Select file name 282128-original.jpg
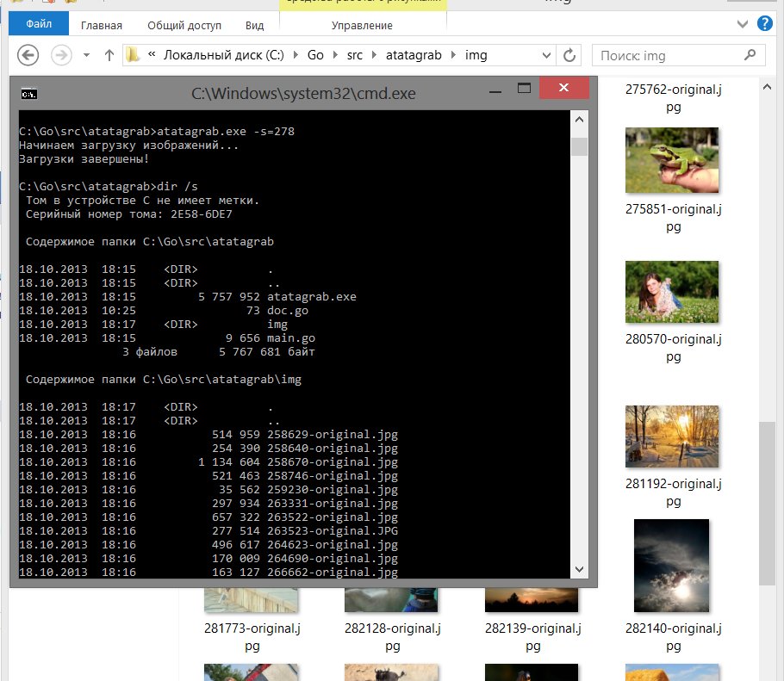Image resolution: width=784 pixels, height=681 pixels. [x=393, y=637]
